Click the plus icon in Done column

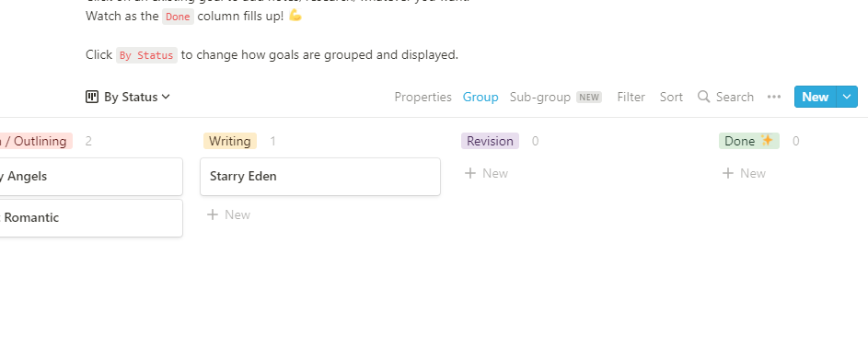(x=728, y=173)
